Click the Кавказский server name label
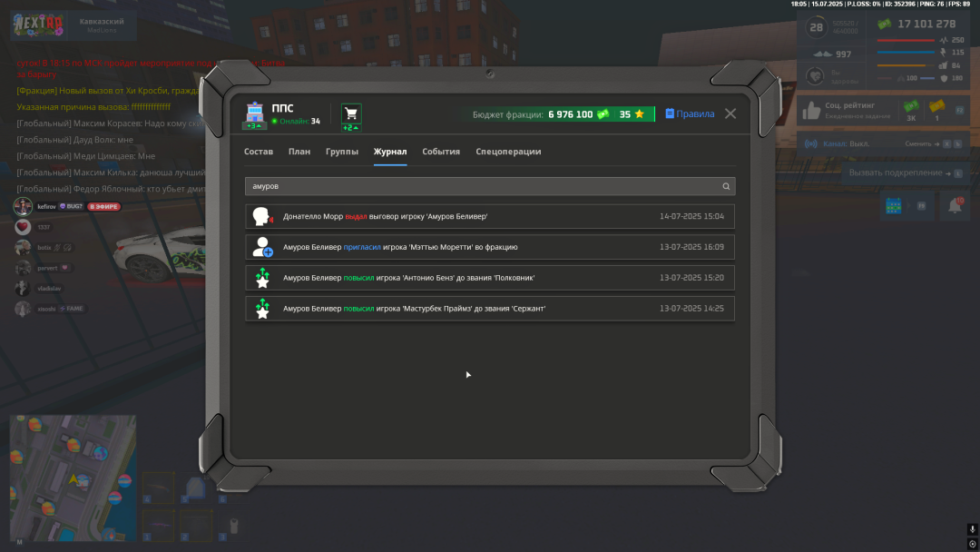 (102, 22)
